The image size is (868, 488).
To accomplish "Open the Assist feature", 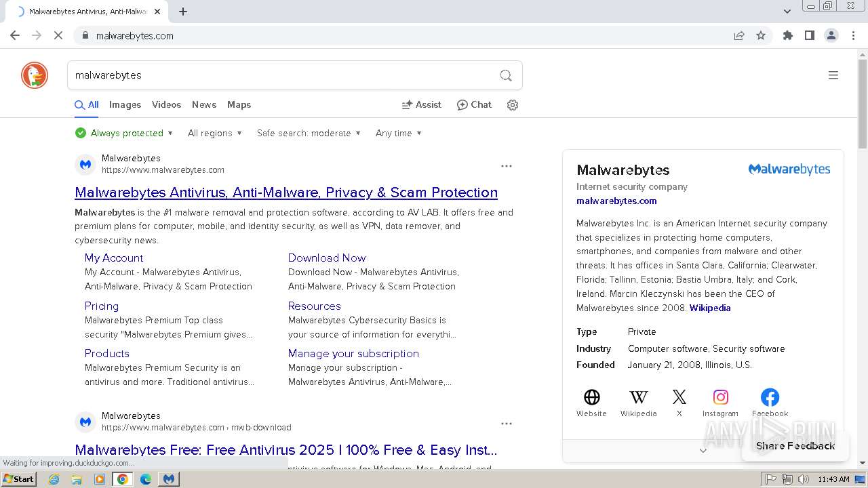I will 422,105.
